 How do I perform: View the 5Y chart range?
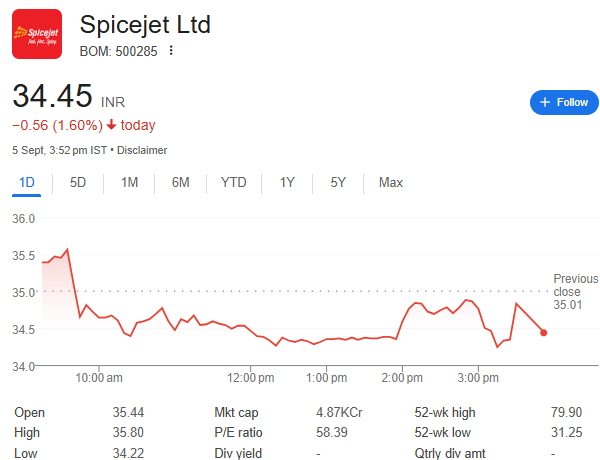338,182
